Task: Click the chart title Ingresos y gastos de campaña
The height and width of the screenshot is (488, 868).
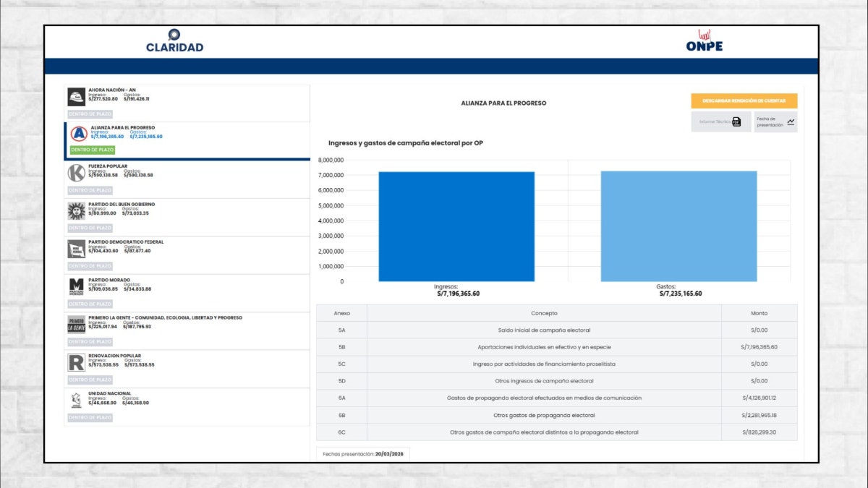Action: click(x=406, y=143)
